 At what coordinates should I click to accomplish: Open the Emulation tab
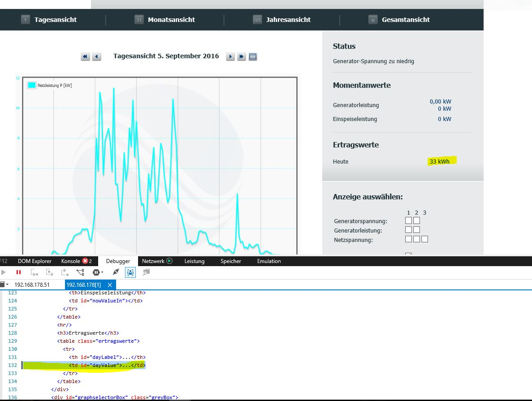[x=269, y=261]
